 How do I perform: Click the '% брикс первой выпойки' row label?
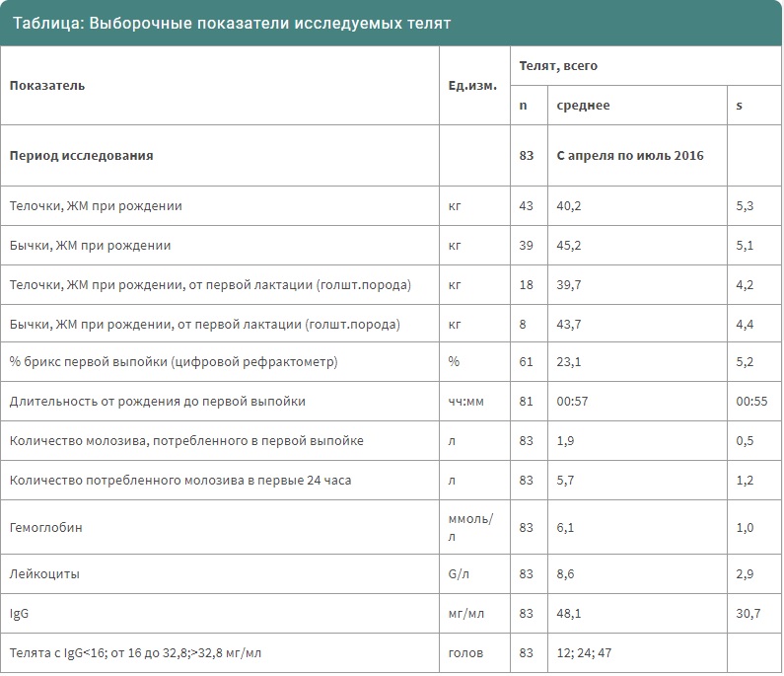click(174, 362)
